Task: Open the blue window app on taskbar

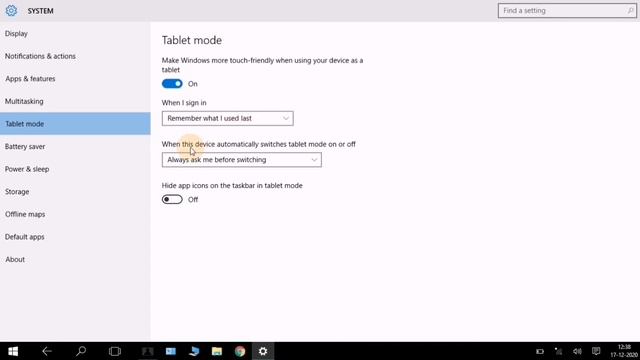Action: click(x=171, y=351)
